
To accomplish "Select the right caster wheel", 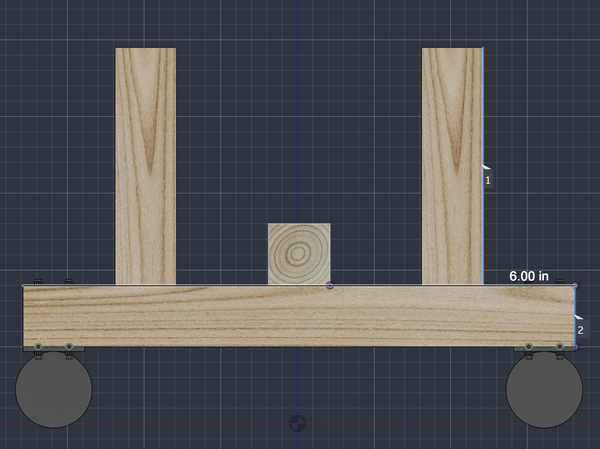I will coord(544,389).
